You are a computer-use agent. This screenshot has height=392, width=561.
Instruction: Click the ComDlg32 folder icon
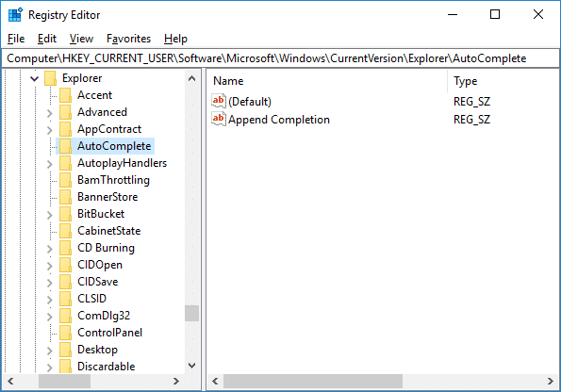[65, 316]
